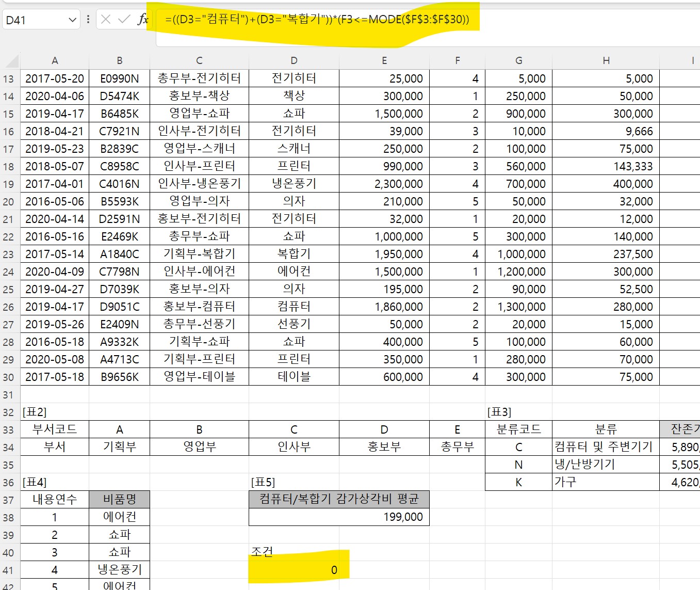The width and height of the screenshot is (700, 590).
Task: Click inside the Name Box showing D41
Action: pos(34,20)
